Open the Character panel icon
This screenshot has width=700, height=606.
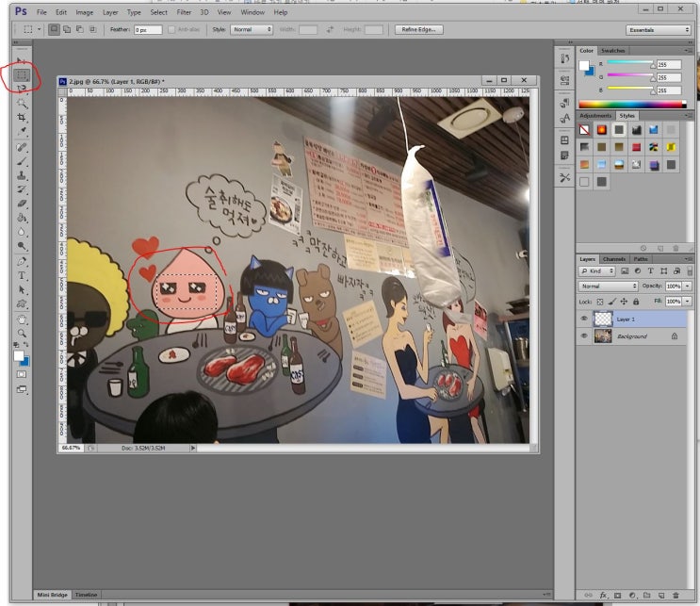point(564,119)
